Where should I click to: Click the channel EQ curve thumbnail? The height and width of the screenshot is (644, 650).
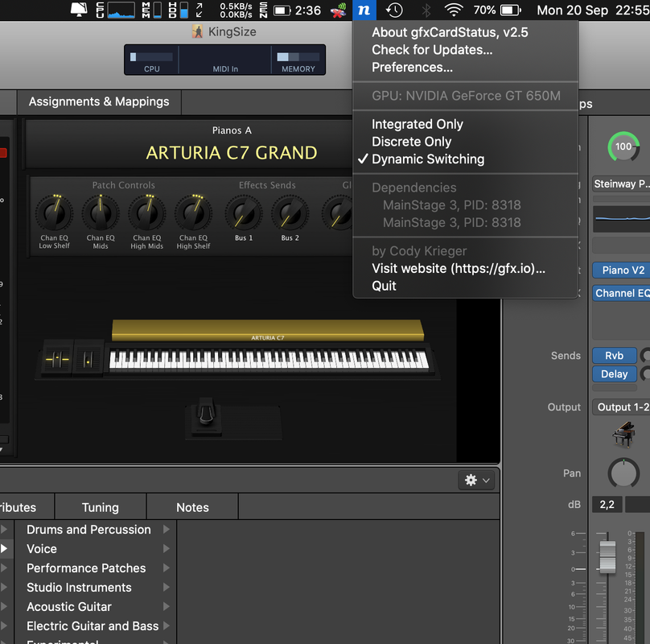[x=621, y=218]
